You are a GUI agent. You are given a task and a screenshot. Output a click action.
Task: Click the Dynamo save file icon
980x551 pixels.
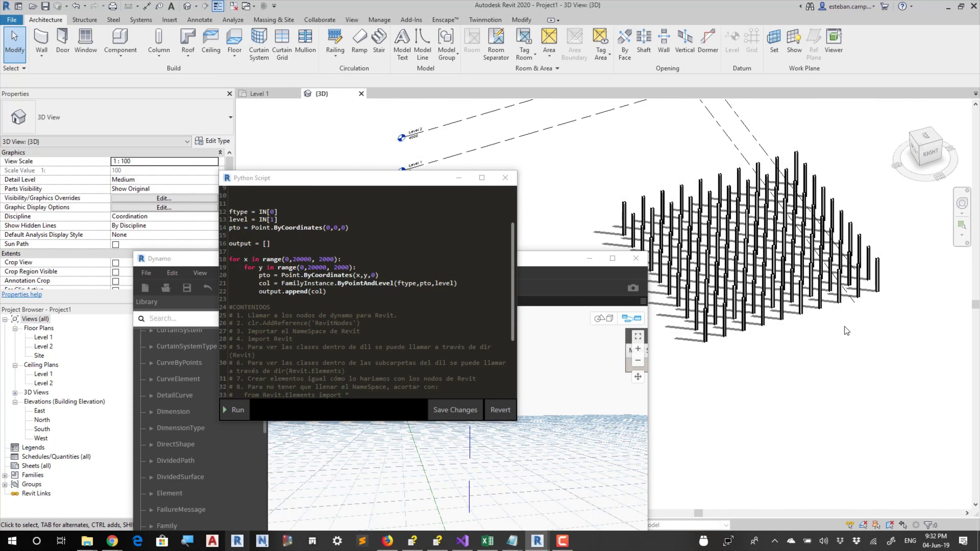[187, 288]
